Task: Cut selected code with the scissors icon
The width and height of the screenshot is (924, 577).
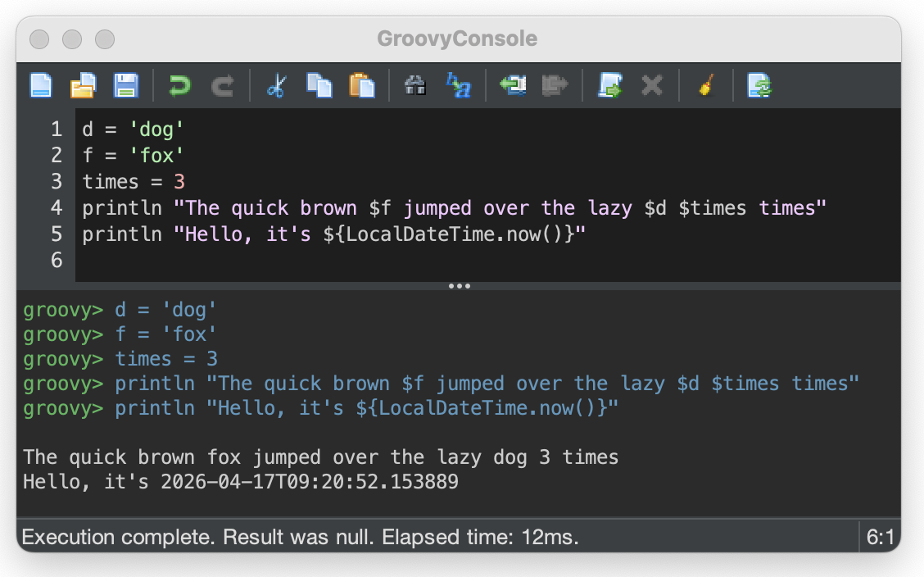Action: (277, 85)
